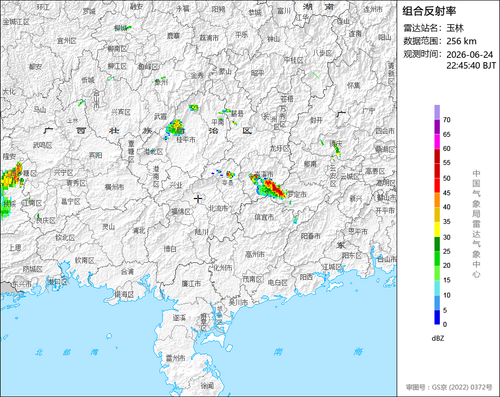Click the 灵山 map label
500x397 pixels.
tap(109, 227)
